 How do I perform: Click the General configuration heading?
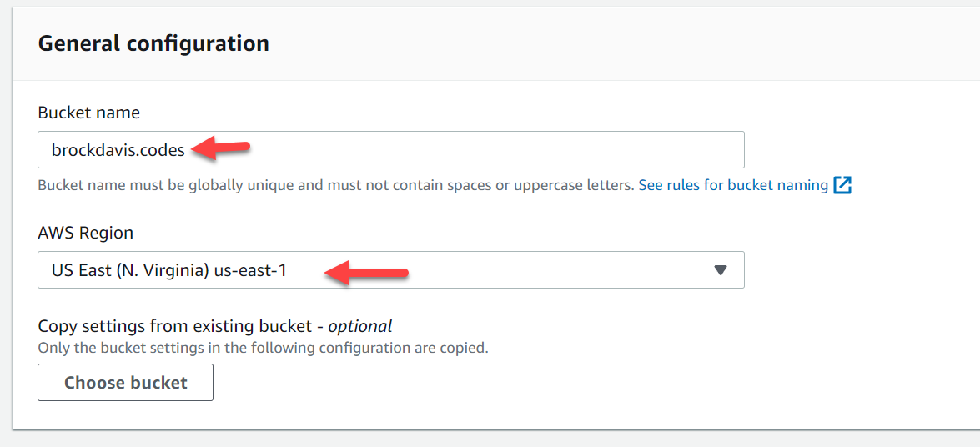[x=153, y=43]
